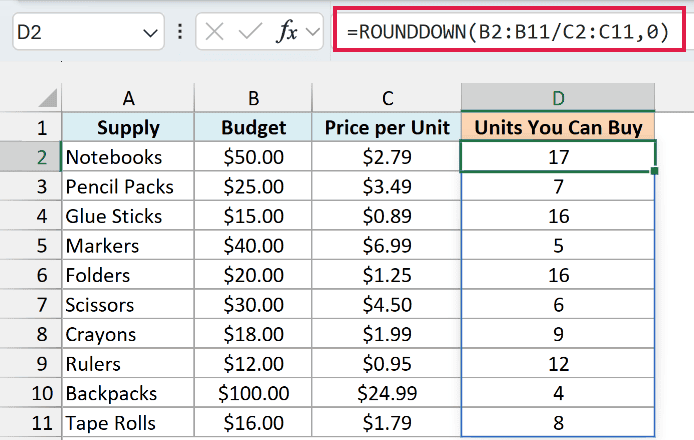Select row 1 header

pos(31,127)
